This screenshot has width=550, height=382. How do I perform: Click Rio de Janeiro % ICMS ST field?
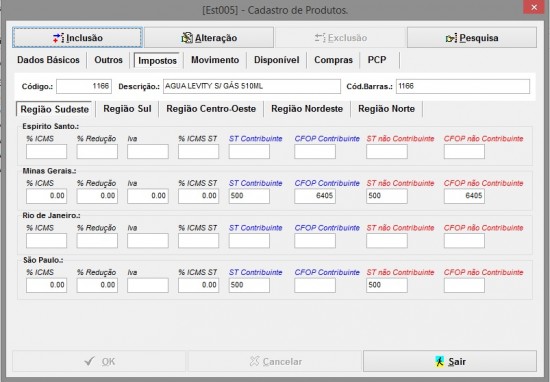[x=199, y=241]
